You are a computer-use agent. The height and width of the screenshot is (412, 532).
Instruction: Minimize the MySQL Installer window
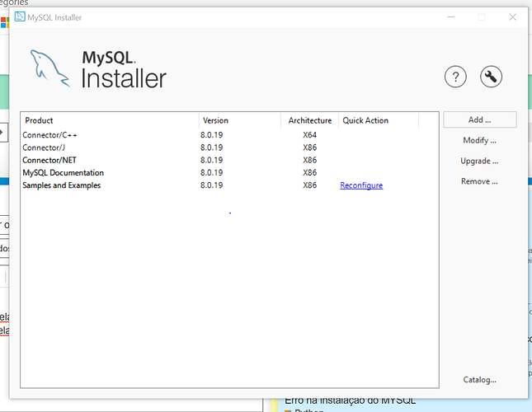click(x=451, y=17)
